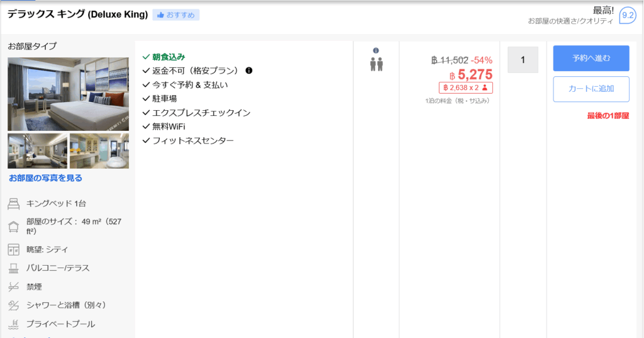Open the main bedroom photo

pos(68,94)
